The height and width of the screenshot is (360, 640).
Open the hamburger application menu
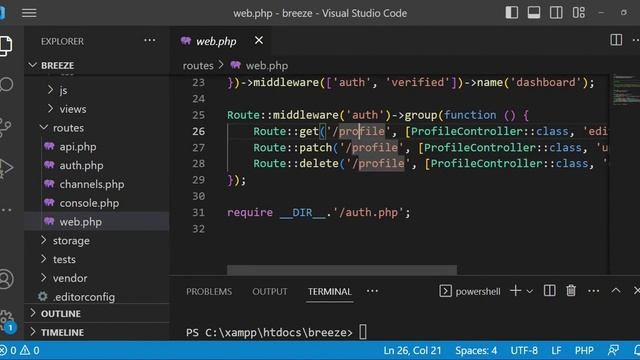[29, 13]
